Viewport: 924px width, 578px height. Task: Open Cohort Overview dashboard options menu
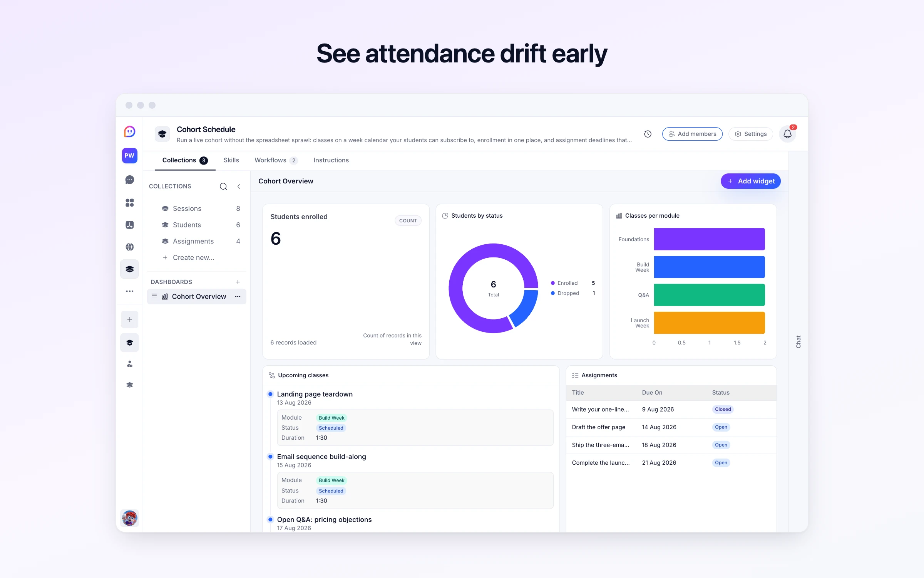238,296
